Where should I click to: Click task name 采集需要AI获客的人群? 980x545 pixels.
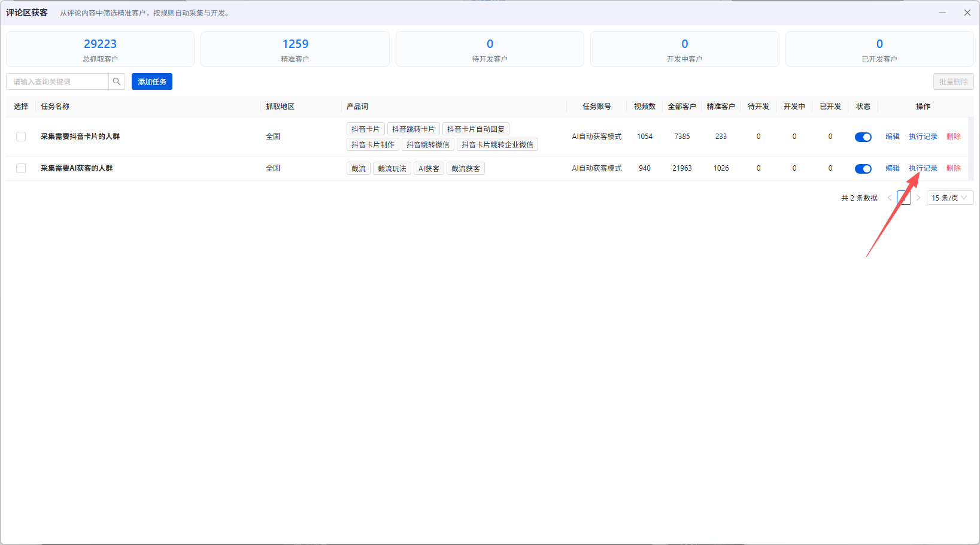point(77,168)
